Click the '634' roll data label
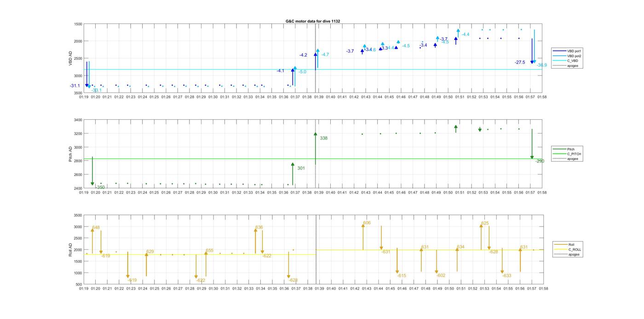 460,247
